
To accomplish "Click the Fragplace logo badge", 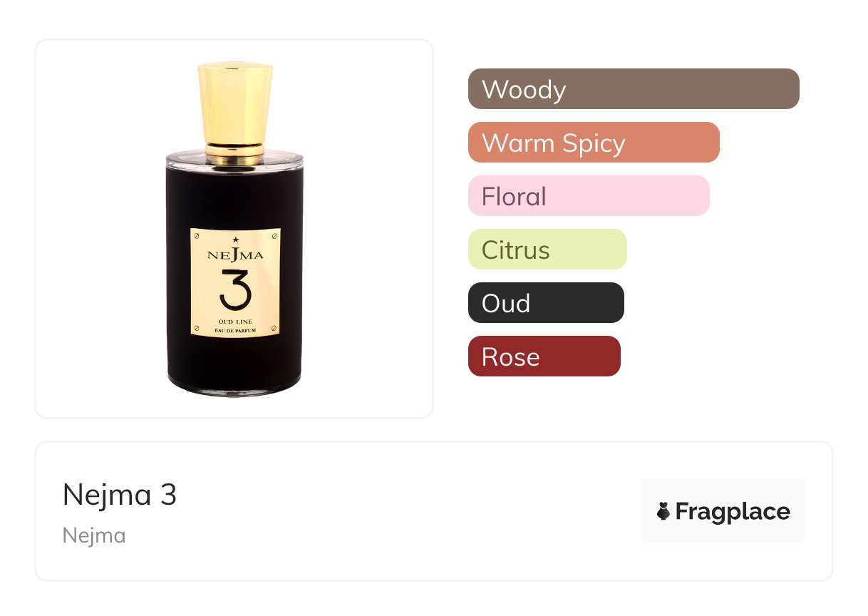I will 723,511.
